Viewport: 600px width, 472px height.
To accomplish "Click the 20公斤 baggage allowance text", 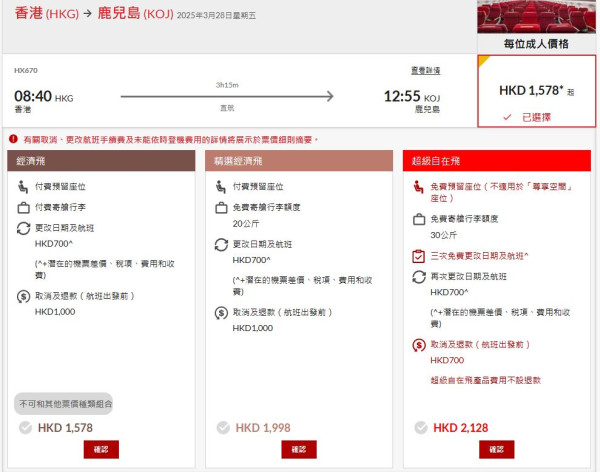I will point(246,224).
